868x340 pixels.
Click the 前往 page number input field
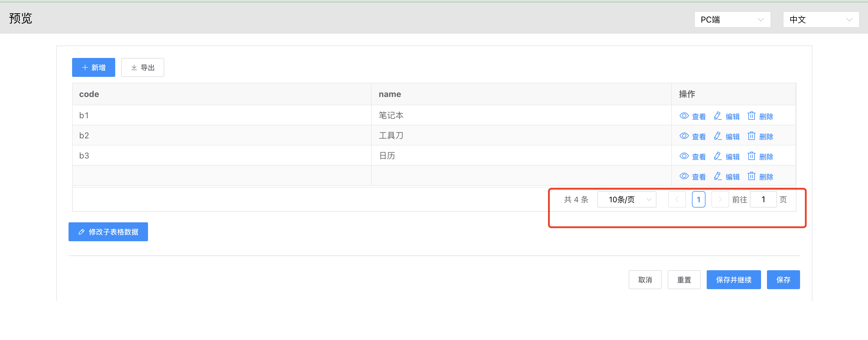pos(763,199)
